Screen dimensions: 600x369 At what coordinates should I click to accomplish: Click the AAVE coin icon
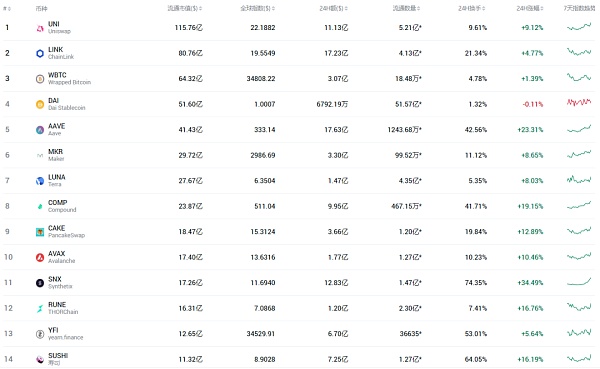pyautogui.click(x=40, y=130)
